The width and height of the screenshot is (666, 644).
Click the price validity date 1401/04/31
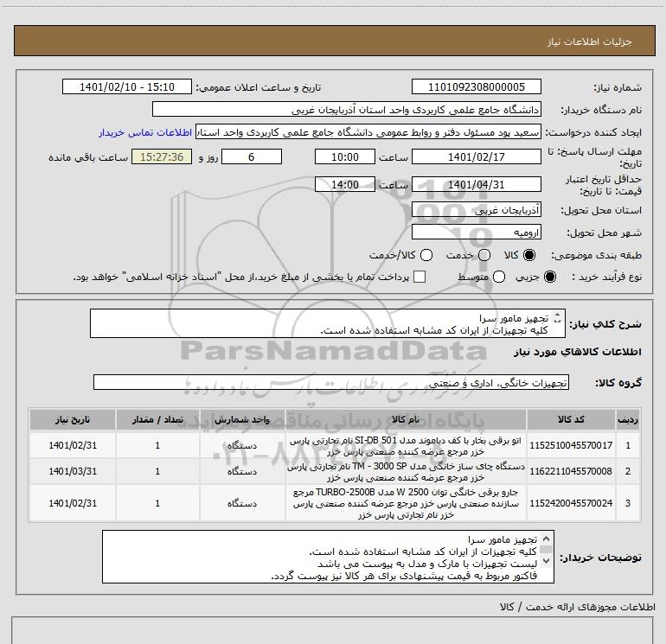[x=476, y=184]
